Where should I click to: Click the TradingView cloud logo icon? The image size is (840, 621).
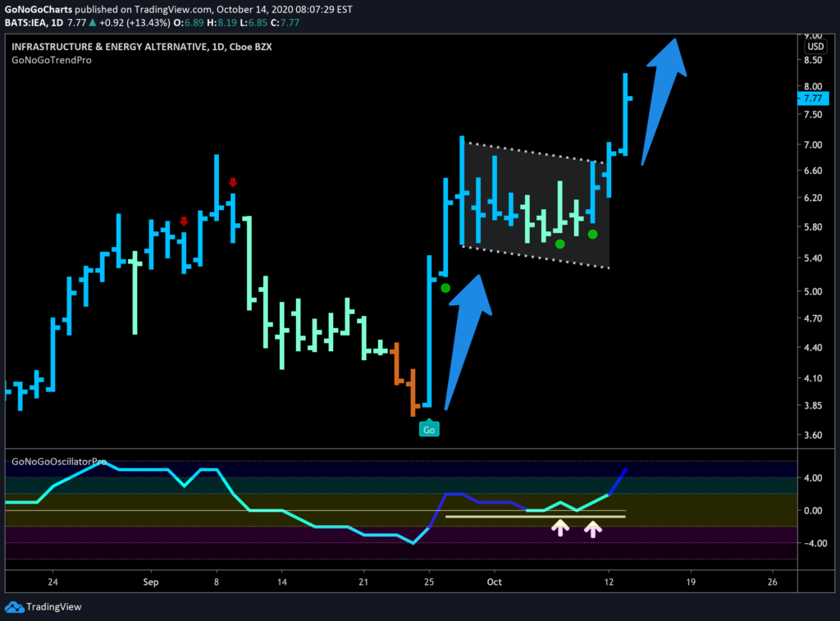point(15,607)
